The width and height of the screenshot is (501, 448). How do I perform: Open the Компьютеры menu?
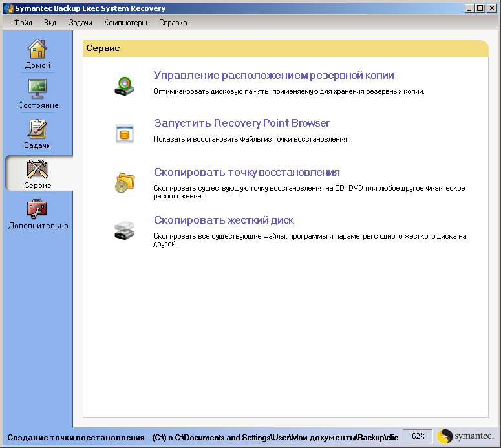[x=125, y=23]
